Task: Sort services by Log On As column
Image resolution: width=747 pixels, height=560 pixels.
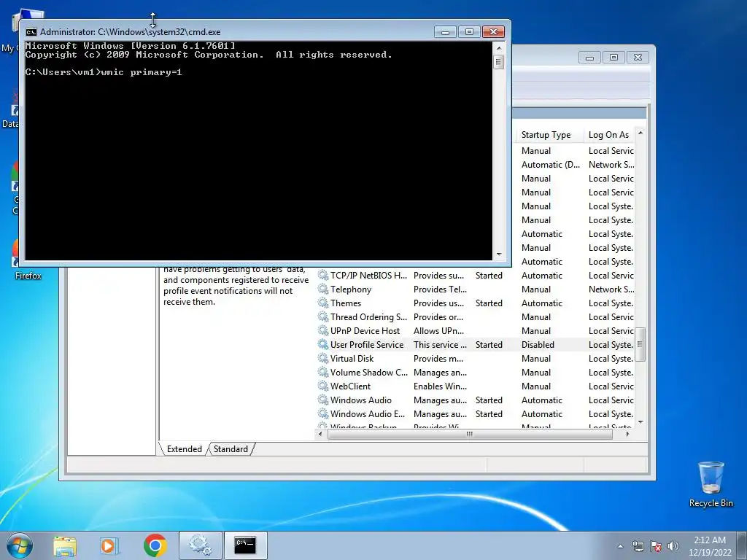Action: [609, 135]
